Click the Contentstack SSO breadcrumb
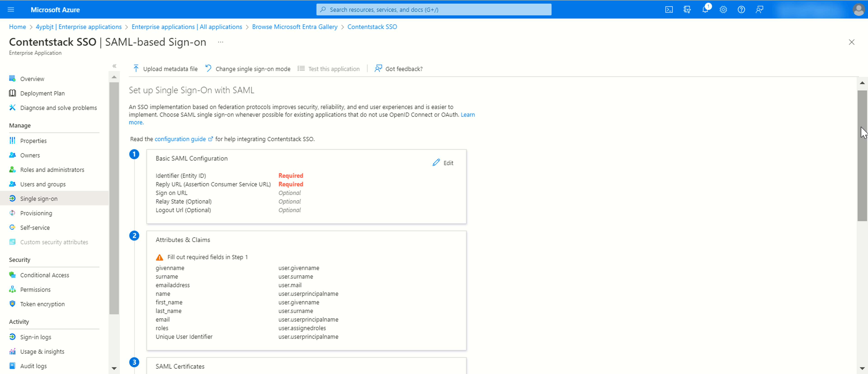Screen dimensions: 868x374 [372, 27]
